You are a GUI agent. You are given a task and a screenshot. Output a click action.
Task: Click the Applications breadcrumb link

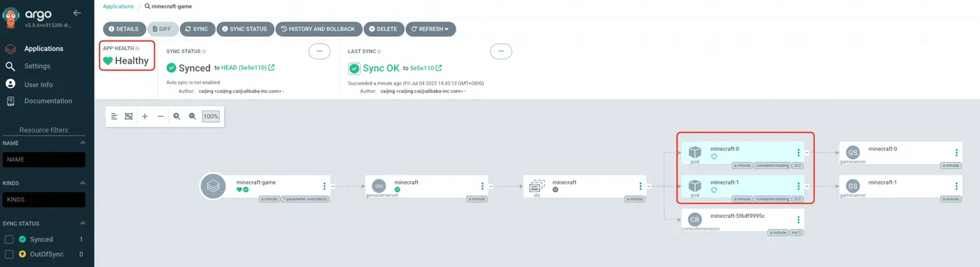point(118,6)
